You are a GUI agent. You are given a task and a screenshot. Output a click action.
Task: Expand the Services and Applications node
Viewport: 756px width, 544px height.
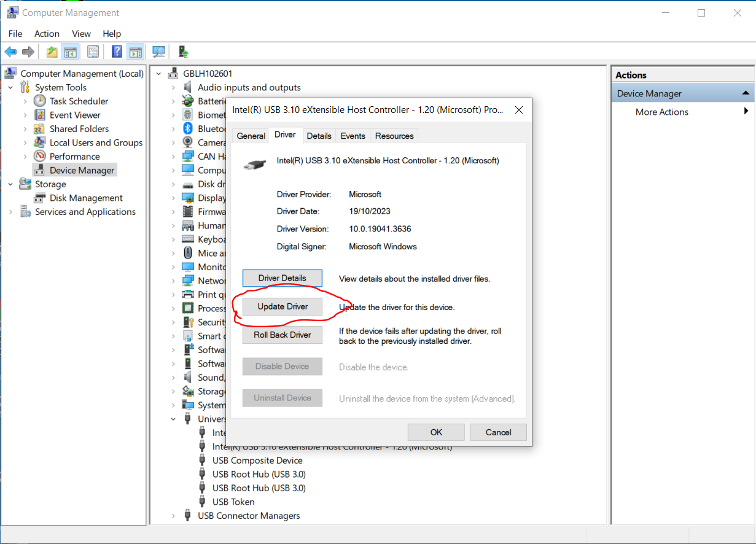pyautogui.click(x=10, y=212)
